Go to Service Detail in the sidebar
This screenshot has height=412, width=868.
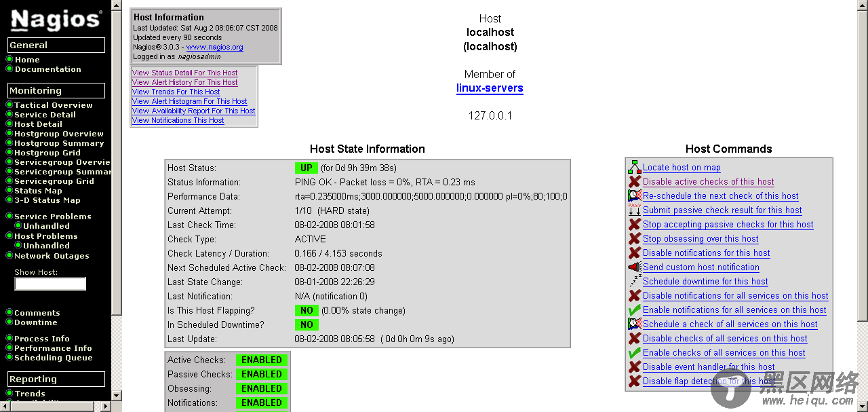[x=45, y=115]
